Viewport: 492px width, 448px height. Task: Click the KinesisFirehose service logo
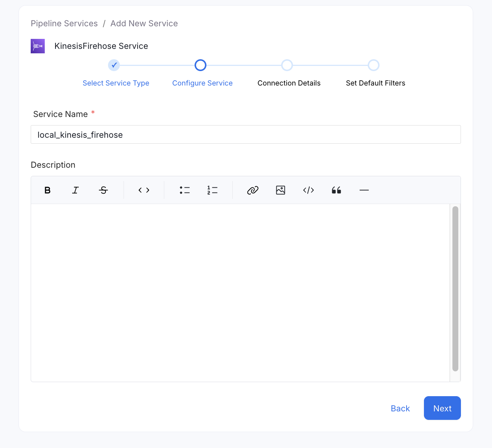37,46
